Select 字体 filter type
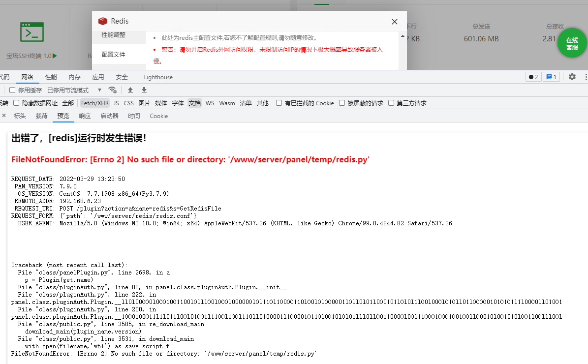 178,103
